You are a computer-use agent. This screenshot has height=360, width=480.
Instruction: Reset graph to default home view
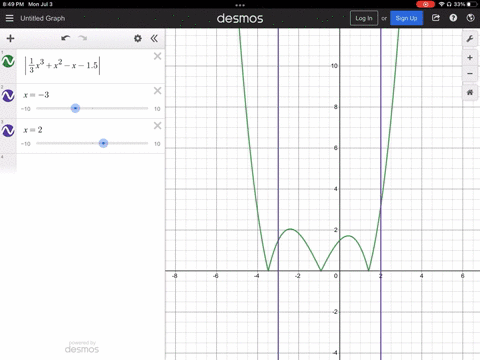[x=470, y=92]
